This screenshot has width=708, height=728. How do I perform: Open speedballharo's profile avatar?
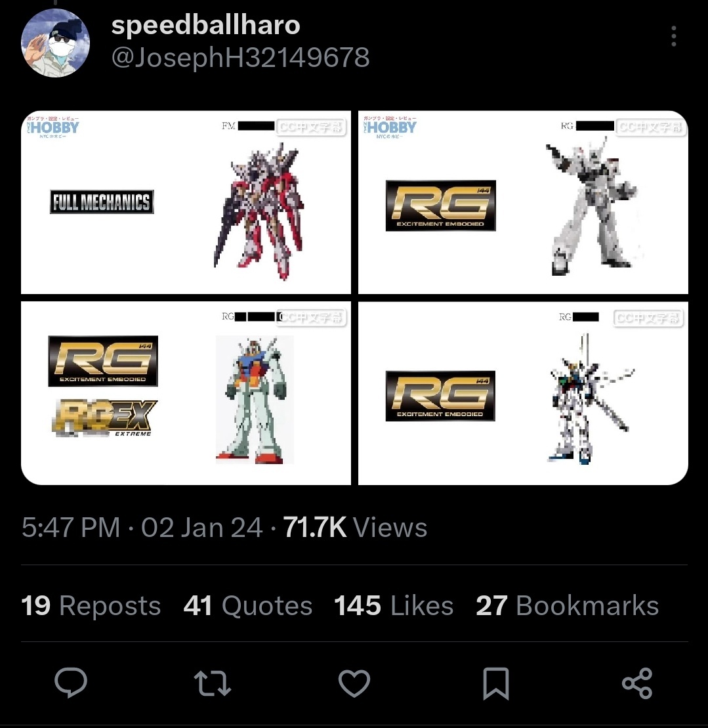click(x=55, y=43)
